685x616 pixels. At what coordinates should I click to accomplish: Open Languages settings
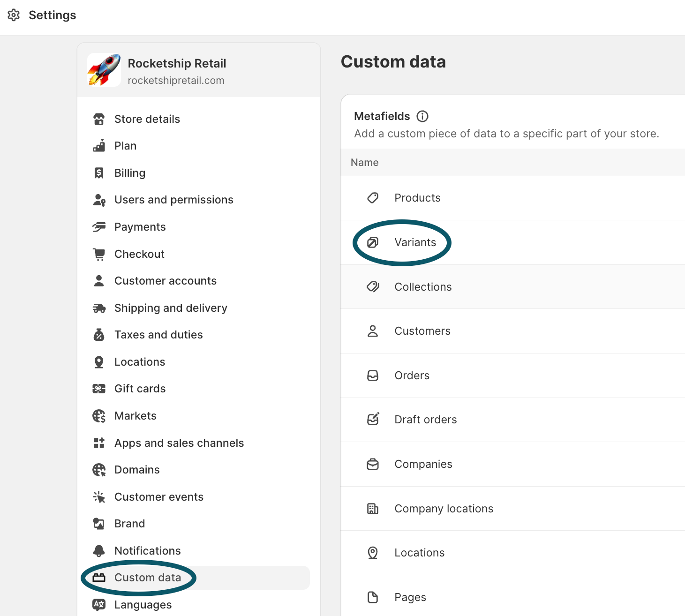[143, 605]
